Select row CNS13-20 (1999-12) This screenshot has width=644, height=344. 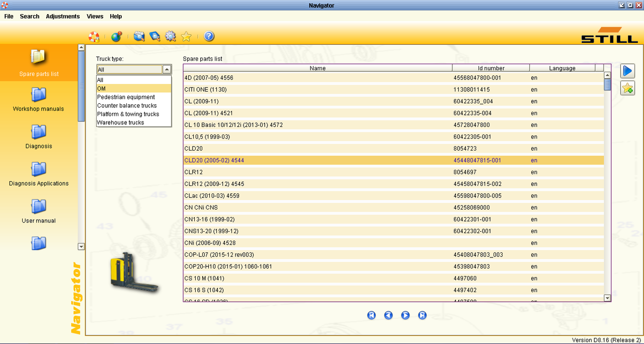393,231
